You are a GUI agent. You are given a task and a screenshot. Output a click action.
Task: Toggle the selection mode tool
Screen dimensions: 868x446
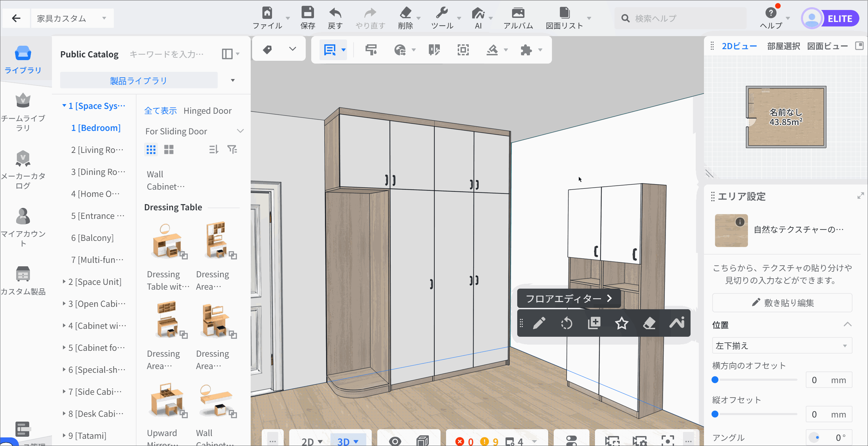pos(330,50)
